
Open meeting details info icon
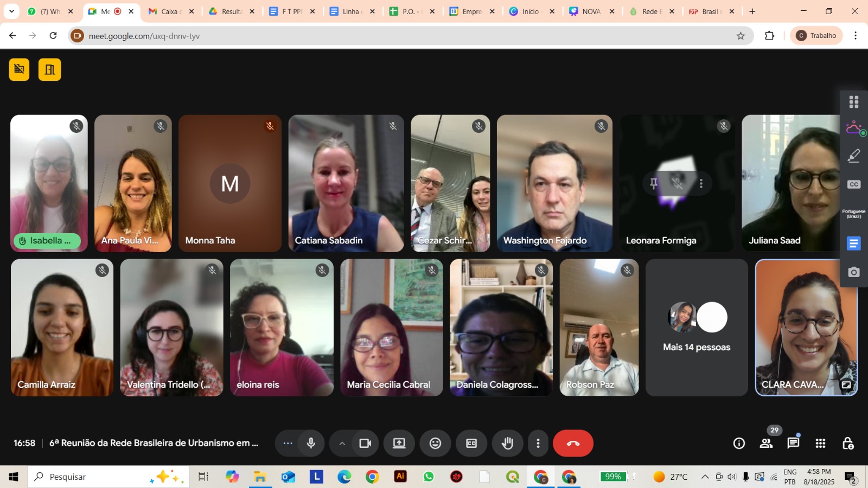(739, 444)
